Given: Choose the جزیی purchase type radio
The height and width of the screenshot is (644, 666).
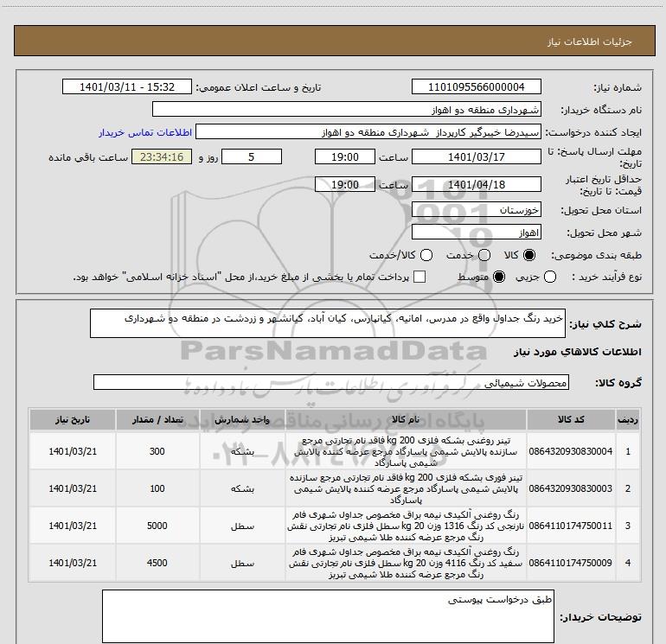Looking at the screenshot, I should tap(549, 277).
